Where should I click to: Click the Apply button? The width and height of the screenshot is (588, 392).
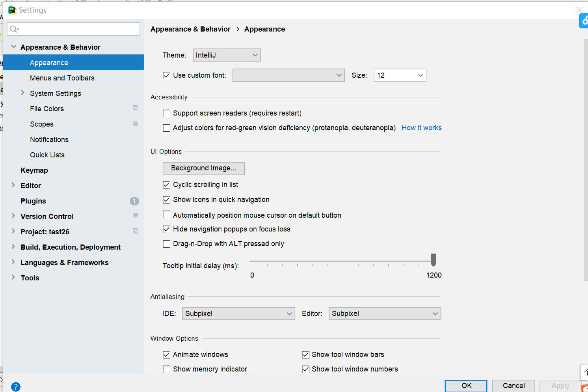tap(560, 386)
